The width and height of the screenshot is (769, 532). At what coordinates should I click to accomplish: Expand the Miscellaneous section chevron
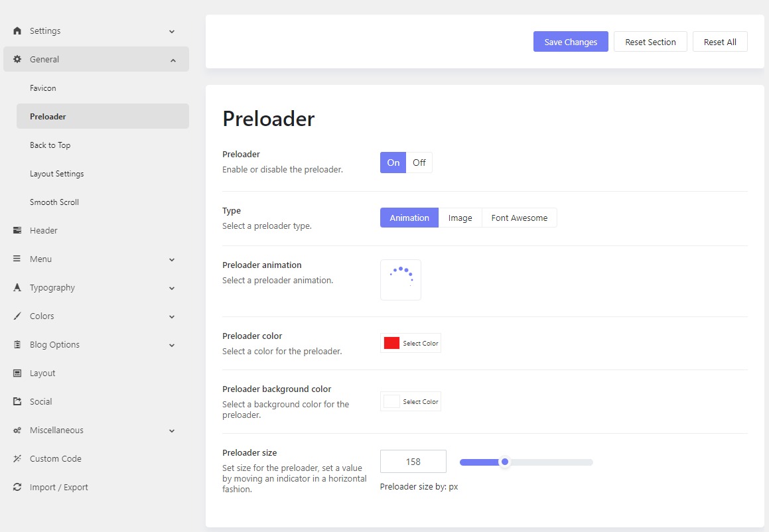(172, 431)
